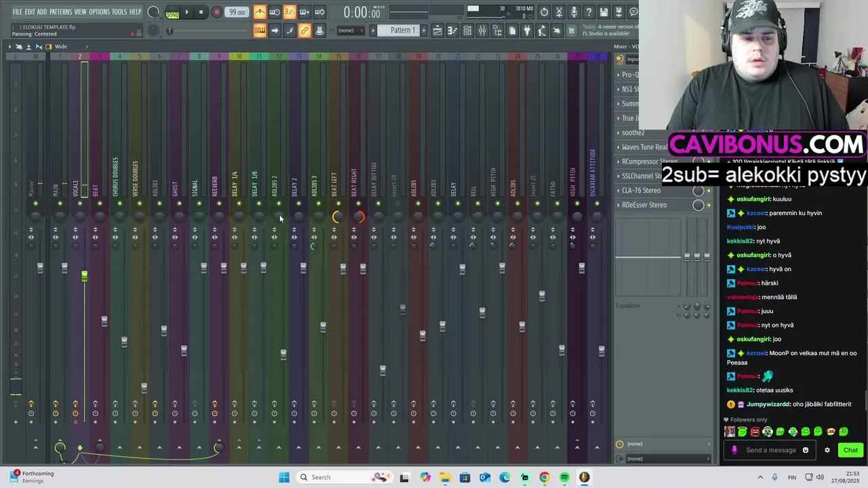This screenshot has width=868, height=488.
Task: Expand the Waves Tune Real effect slot arrow
Action: 618,147
